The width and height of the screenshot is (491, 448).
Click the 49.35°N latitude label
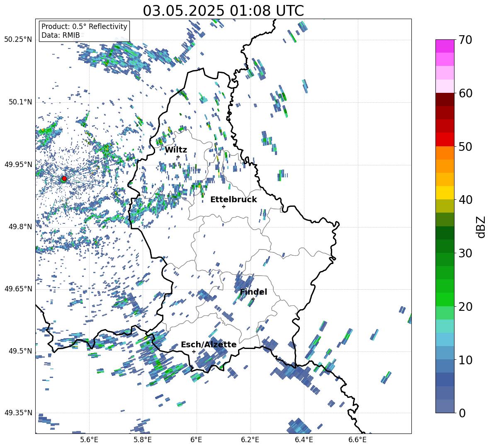pos(18,413)
